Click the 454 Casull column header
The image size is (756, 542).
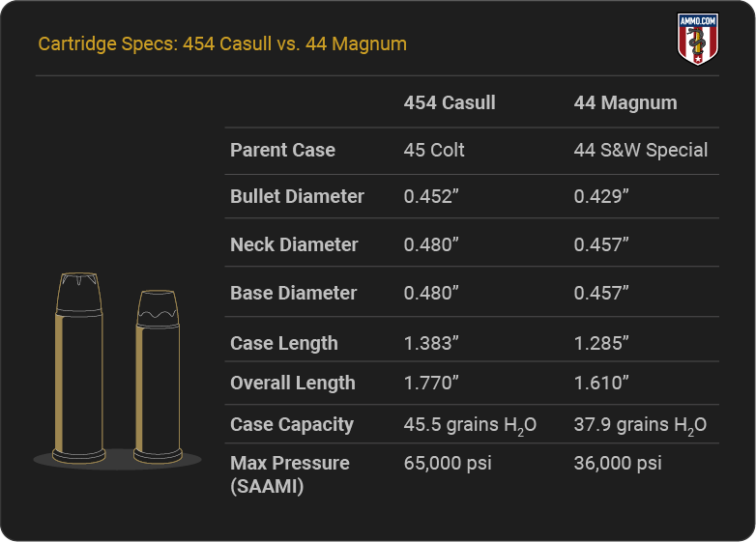[x=450, y=102]
